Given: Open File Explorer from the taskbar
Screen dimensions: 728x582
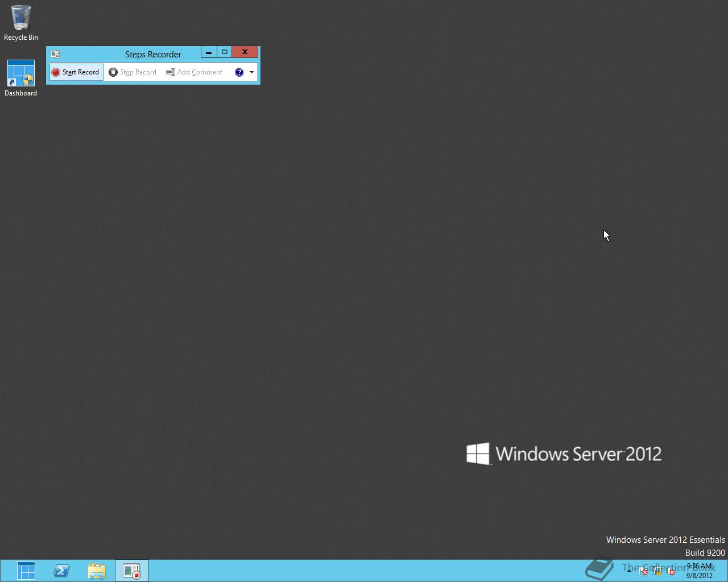Looking at the screenshot, I should pos(97,571).
